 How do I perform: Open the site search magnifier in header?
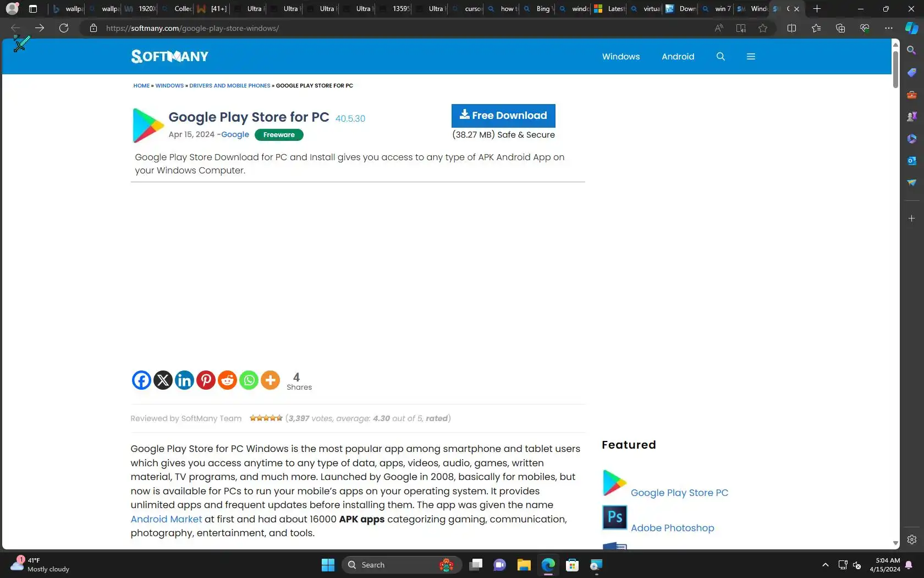pos(721,56)
